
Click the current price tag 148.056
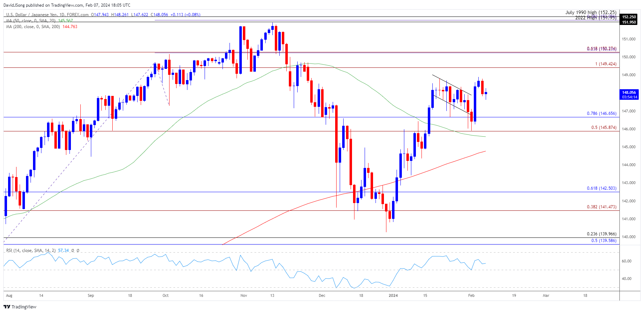pyautogui.click(x=629, y=92)
